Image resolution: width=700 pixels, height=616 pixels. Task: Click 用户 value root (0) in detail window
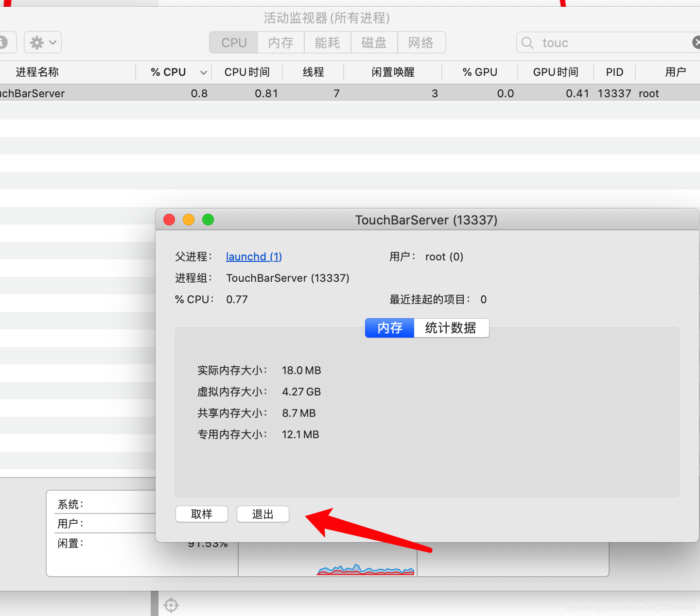click(444, 257)
